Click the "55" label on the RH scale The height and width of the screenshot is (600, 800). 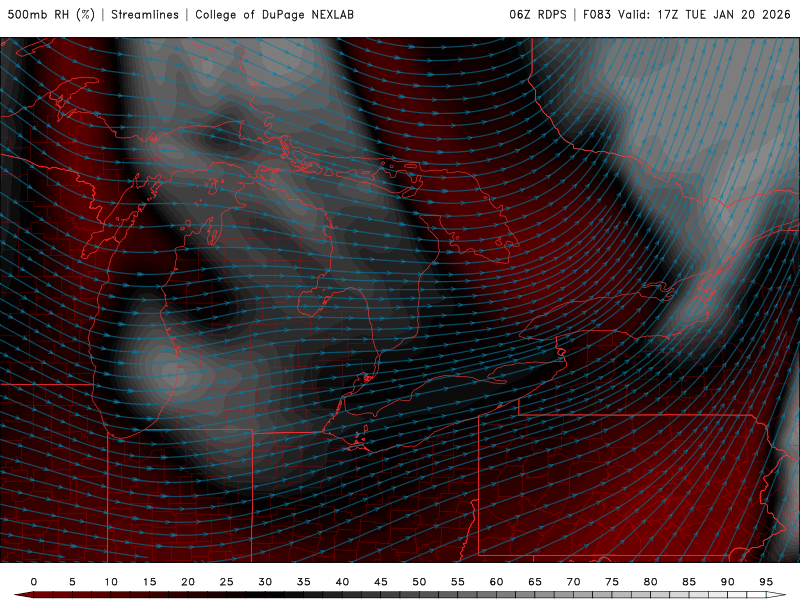click(x=458, y=582)
